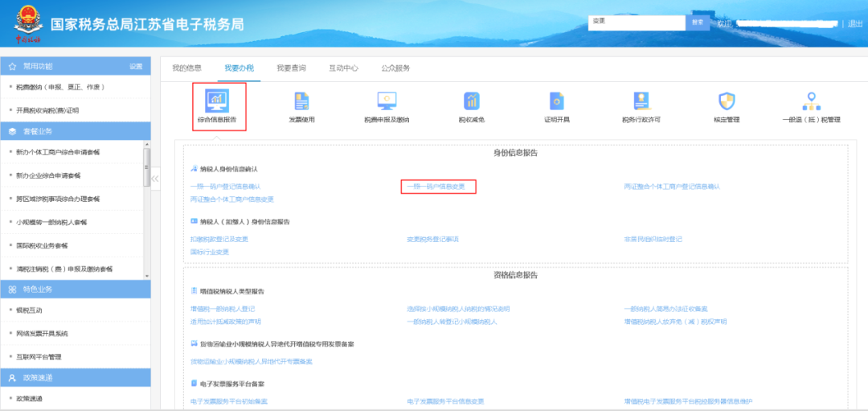Click the icon beside 电子发票服务平台备案 heading
This screenshot has width=868, height=411.
[x=194, y=383]
